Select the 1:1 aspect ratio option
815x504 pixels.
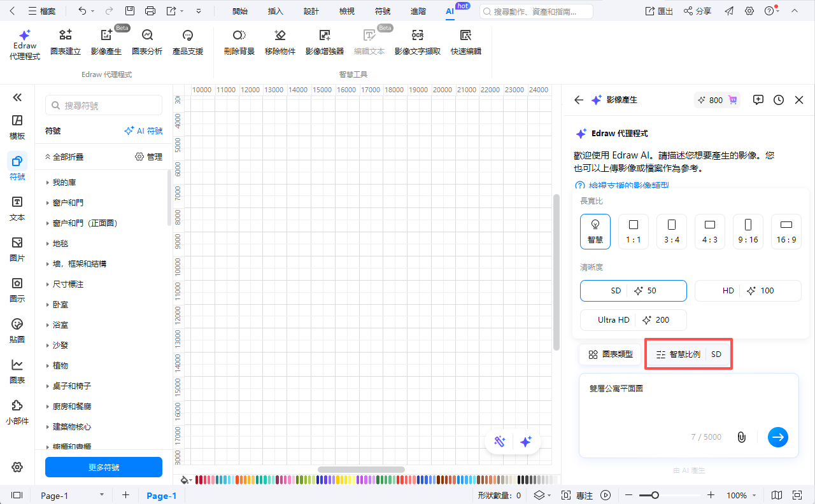633,231
